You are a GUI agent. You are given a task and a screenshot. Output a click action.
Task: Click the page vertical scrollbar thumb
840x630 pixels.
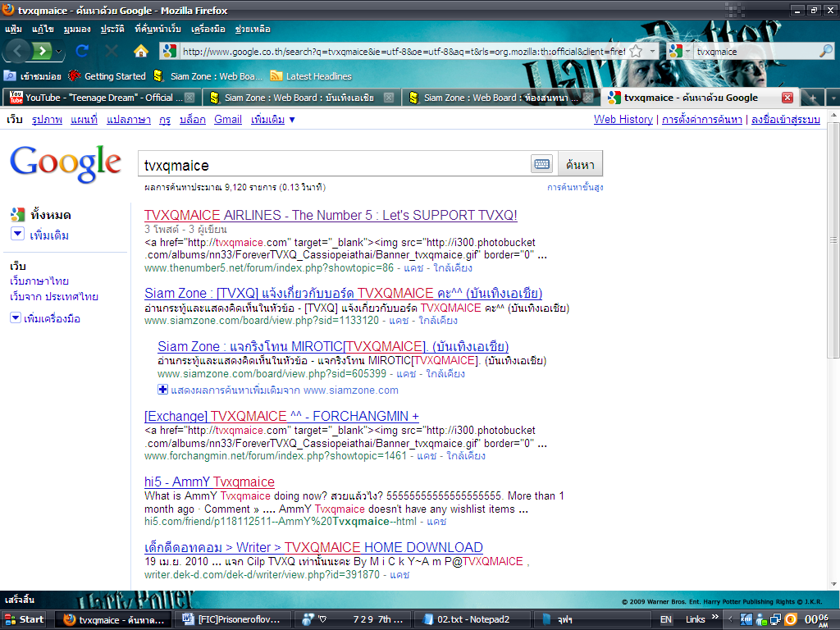(833, 240)
